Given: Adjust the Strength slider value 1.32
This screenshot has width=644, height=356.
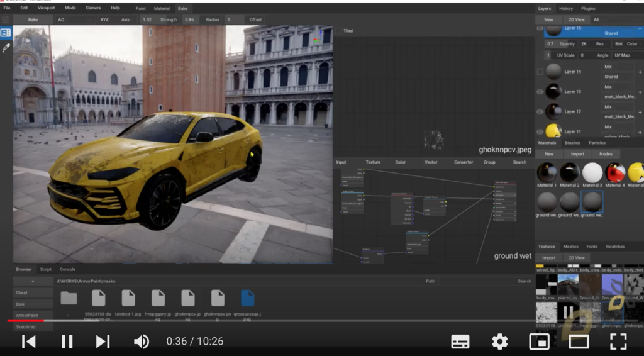Looking at the screenshot, I should pyautogui.click(x=159, y=19).
